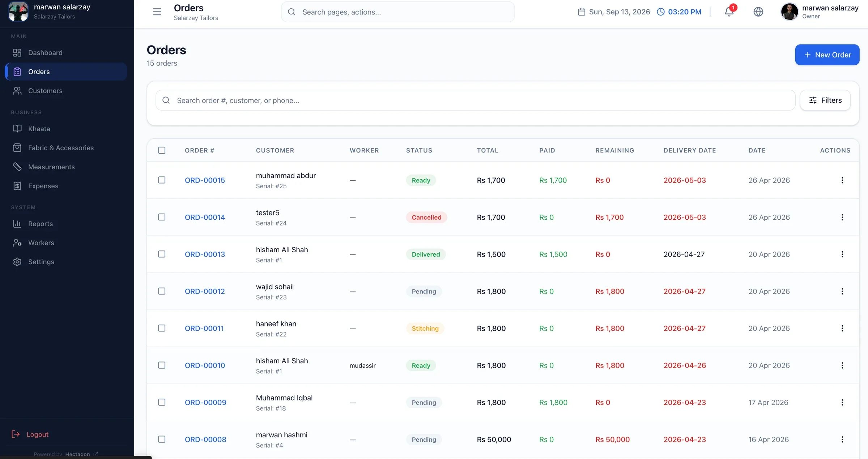This screenshot has width=868, height=459.
Task: Open actions menu for ORD-00010
Action: [842, 365]
